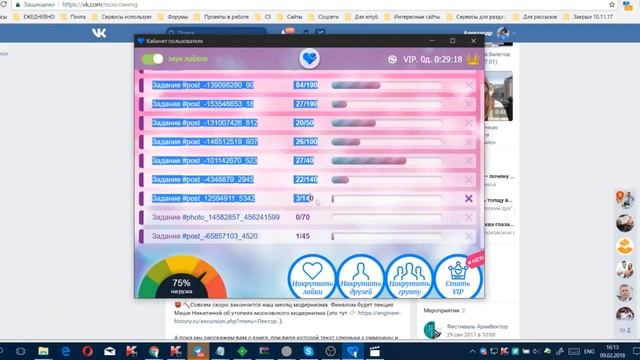Switch ENG input language in tray
This screenshot has width=640, height=360.
pos(589,351)
